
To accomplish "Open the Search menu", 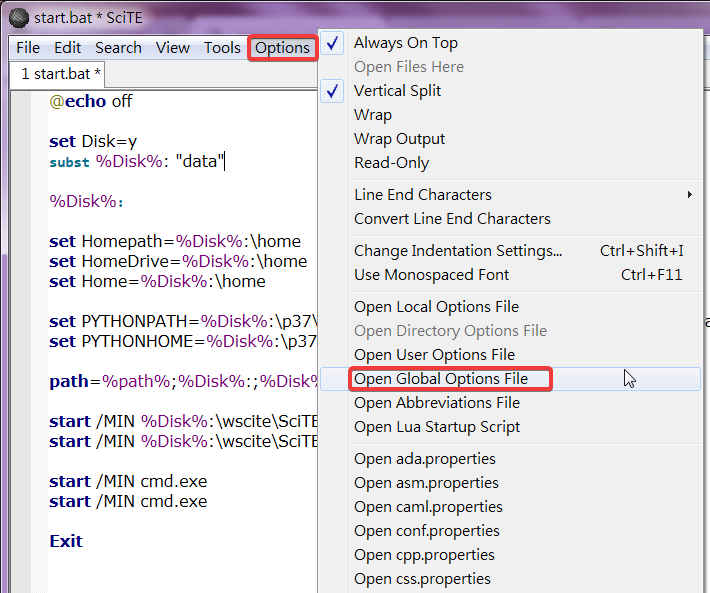I will (118, 48).
